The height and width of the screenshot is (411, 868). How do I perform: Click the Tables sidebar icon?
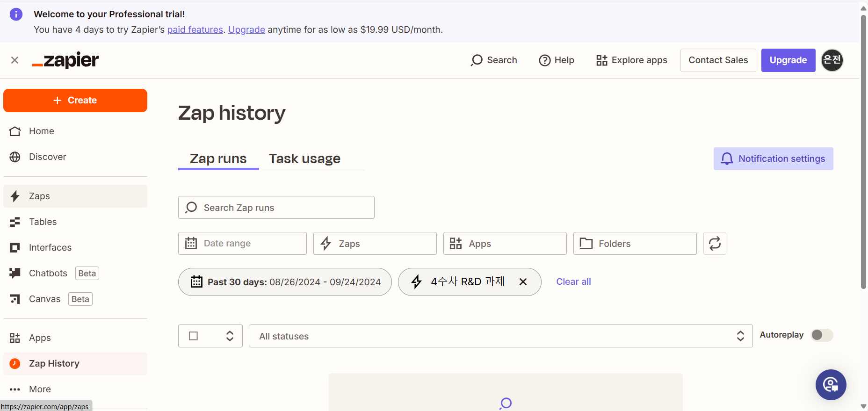[x=15, y=222]
